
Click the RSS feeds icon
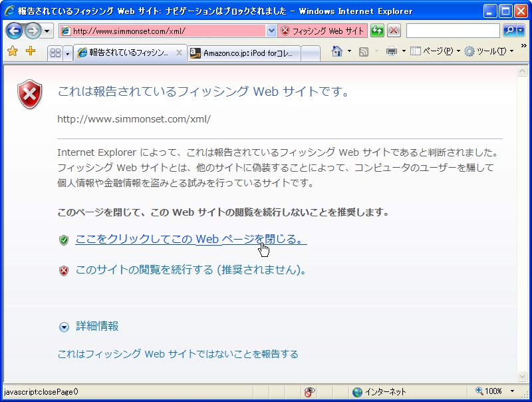(364, 51)
